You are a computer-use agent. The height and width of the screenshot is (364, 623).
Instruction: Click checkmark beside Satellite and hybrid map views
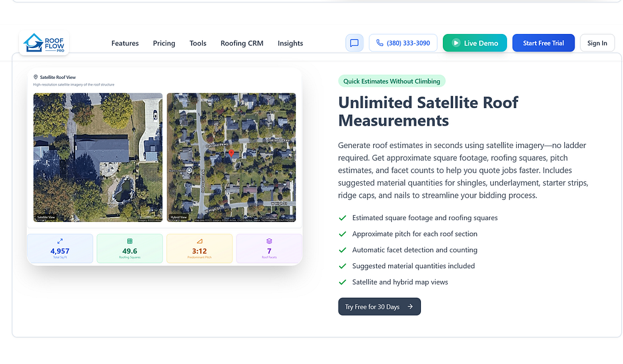point(342,282)
